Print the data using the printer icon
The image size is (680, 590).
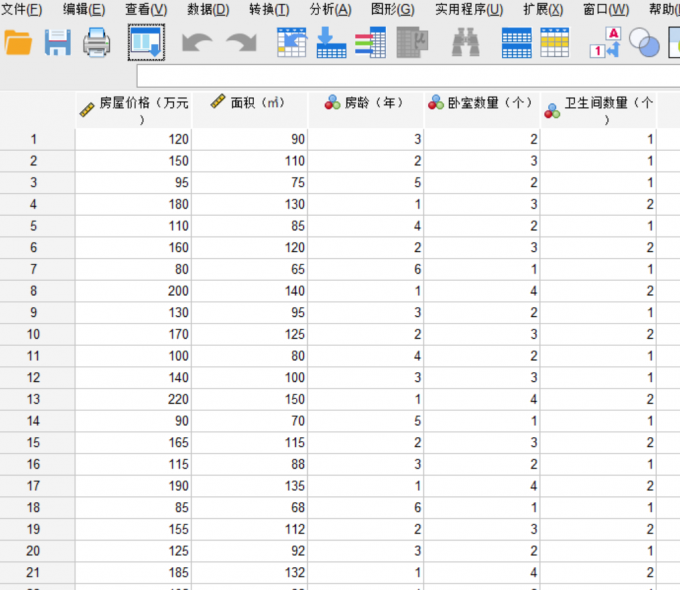[x=96, y=43]
